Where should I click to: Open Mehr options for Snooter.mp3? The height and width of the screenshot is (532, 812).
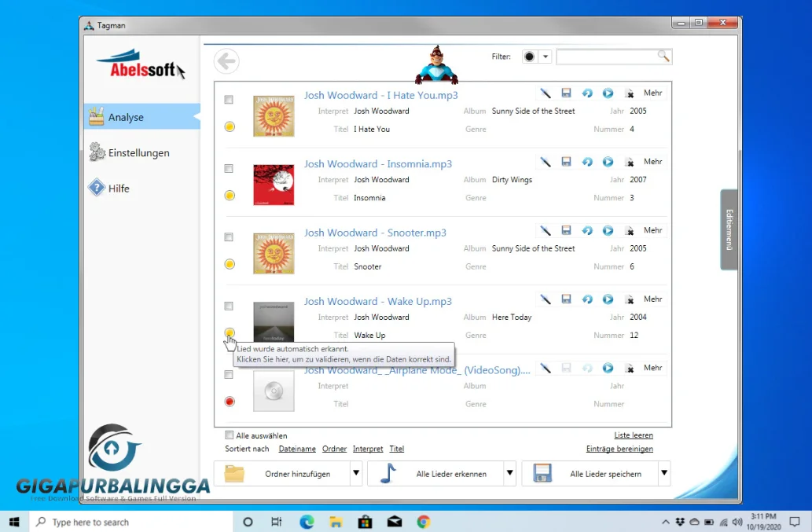(653, 229)
